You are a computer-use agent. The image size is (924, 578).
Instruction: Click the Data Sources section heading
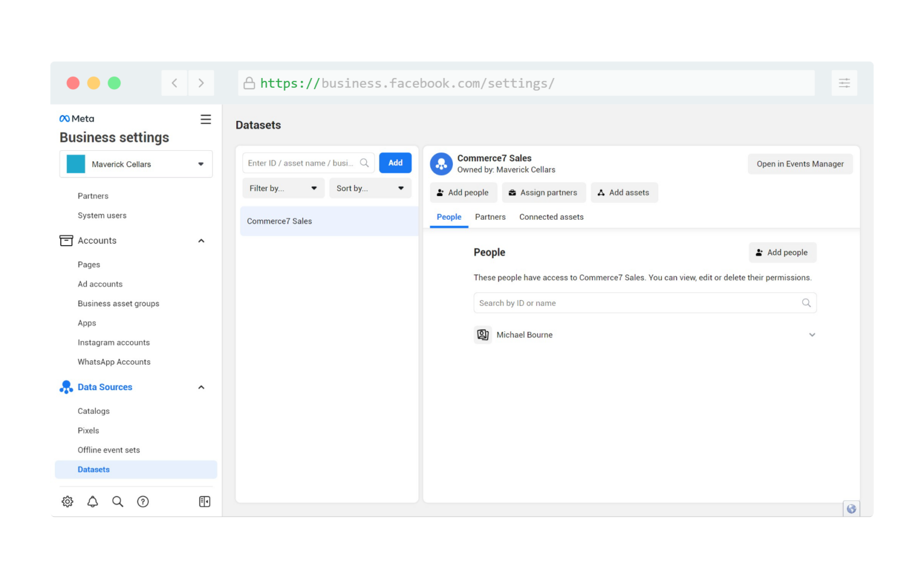pyautogui.click(x=105, y=387)
